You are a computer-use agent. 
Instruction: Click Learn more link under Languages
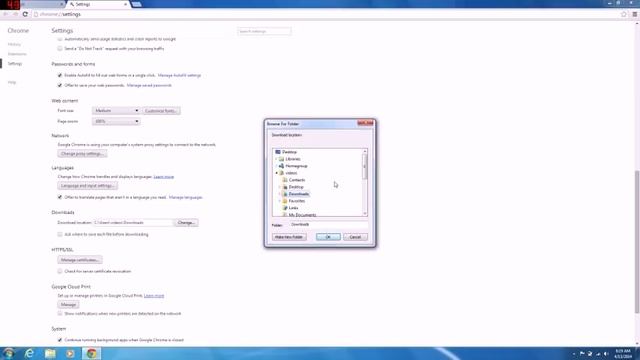point(164,177)
